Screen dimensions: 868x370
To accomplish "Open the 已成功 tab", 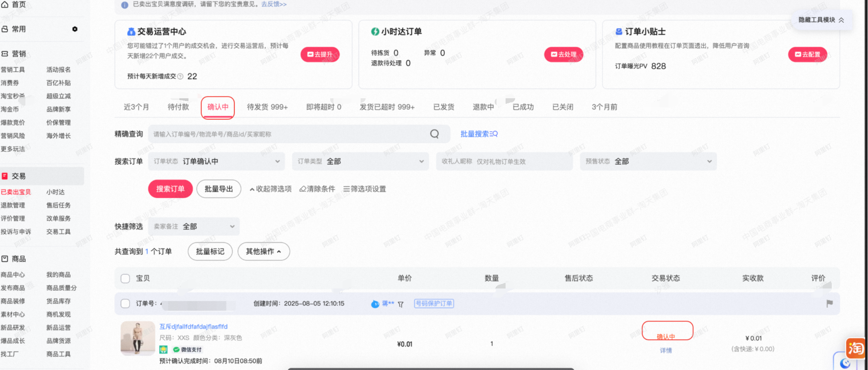I will tap(523, 107).
